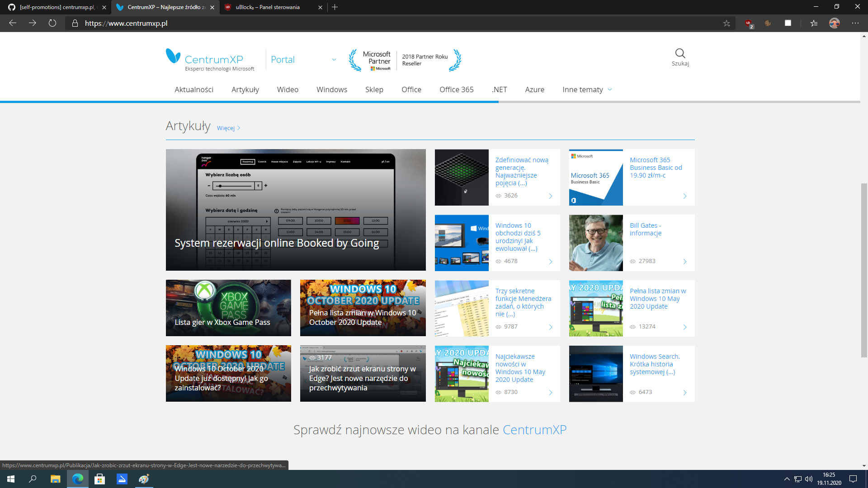Click the arrow on the Microsoft 365 Business Basic card
This screenshot has width=868, height=488.
685,196
